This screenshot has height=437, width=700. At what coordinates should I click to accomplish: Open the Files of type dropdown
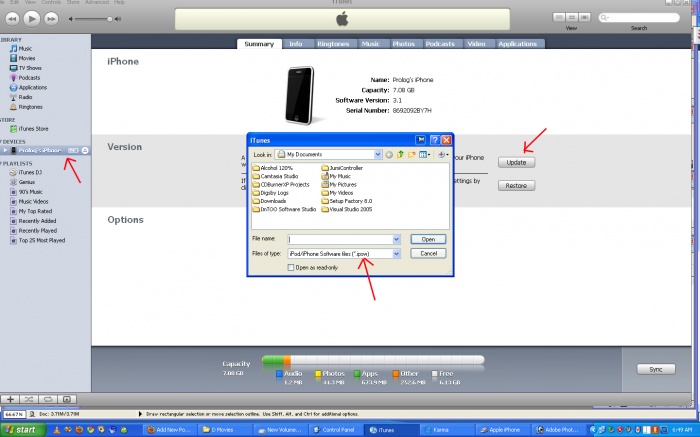(396, 254)
